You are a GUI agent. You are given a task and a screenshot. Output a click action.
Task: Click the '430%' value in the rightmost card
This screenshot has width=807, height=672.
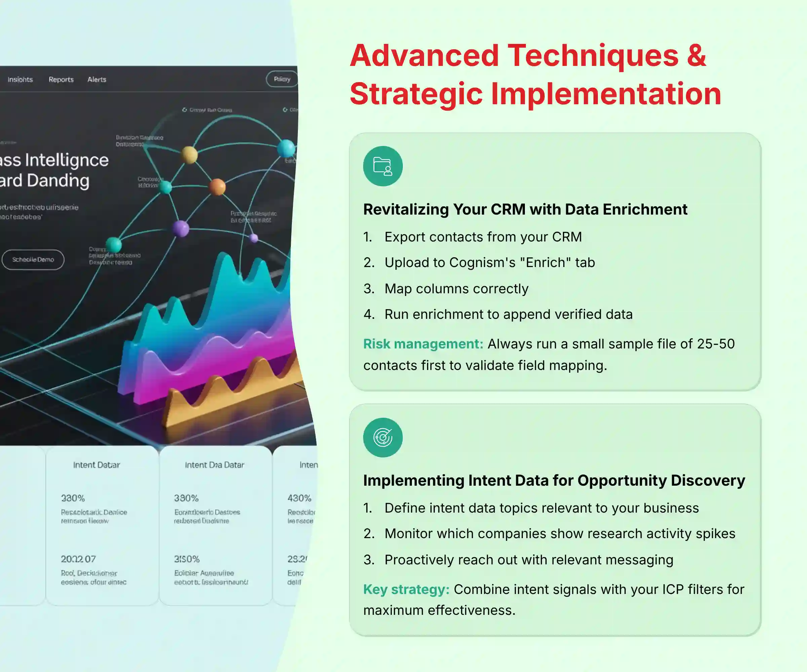299,498
